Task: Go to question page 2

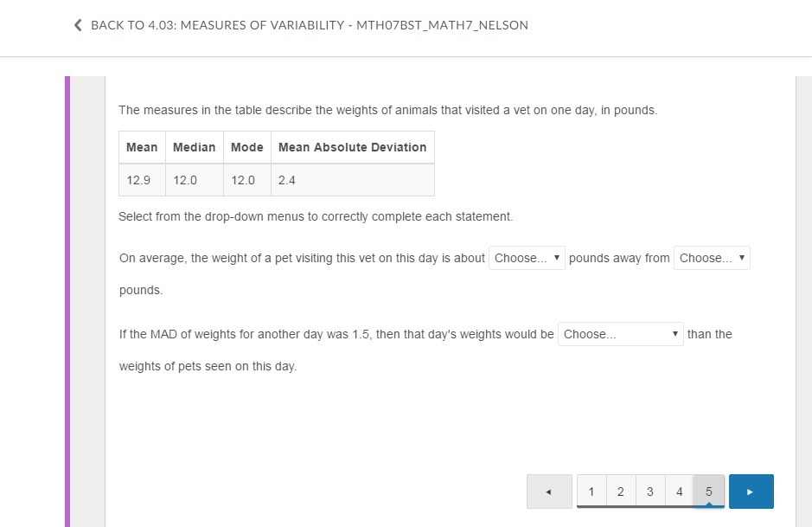Action: [621, 492]
